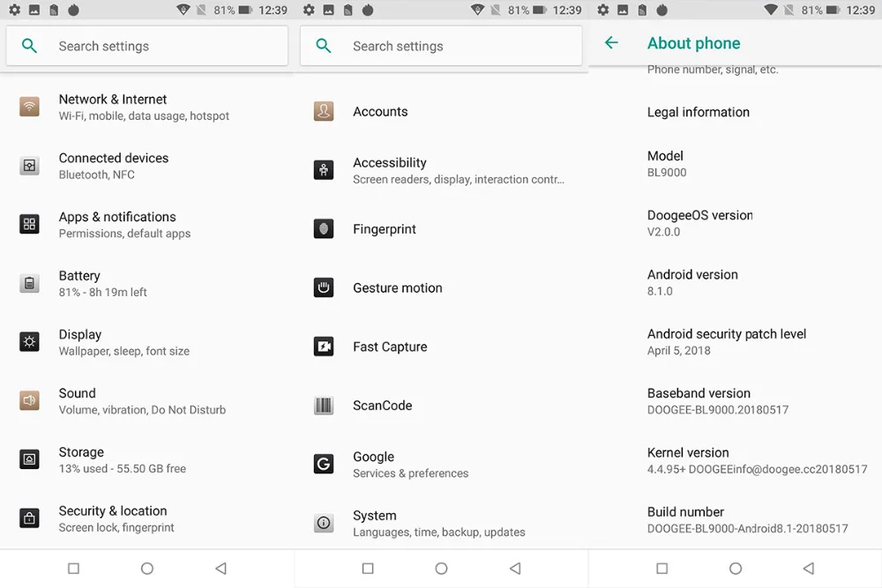Open Network & Internet label
Viewport: 882px width, 588px height.
(113, 100)
